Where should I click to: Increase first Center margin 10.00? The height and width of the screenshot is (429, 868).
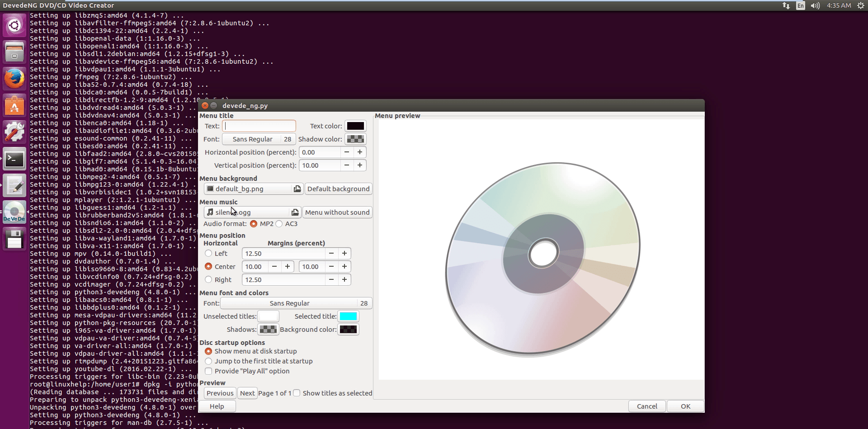[x=288, y=267]
